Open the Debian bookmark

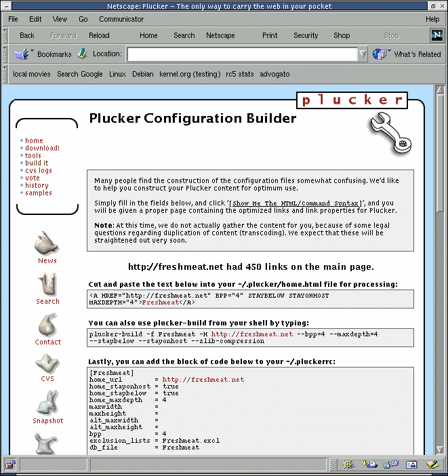click(x=142, y=74)
